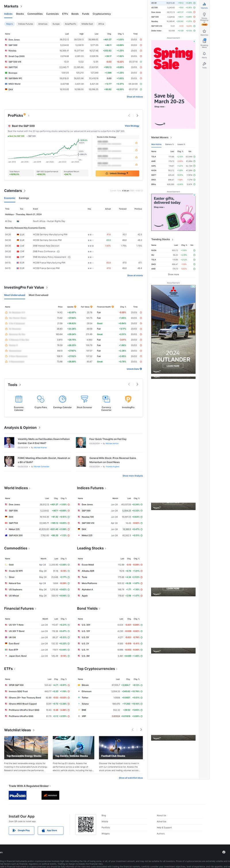This screenshot has height=868, width=230.
Task: Switch to the Earnings calendar tab
Action: coord(24,198)
